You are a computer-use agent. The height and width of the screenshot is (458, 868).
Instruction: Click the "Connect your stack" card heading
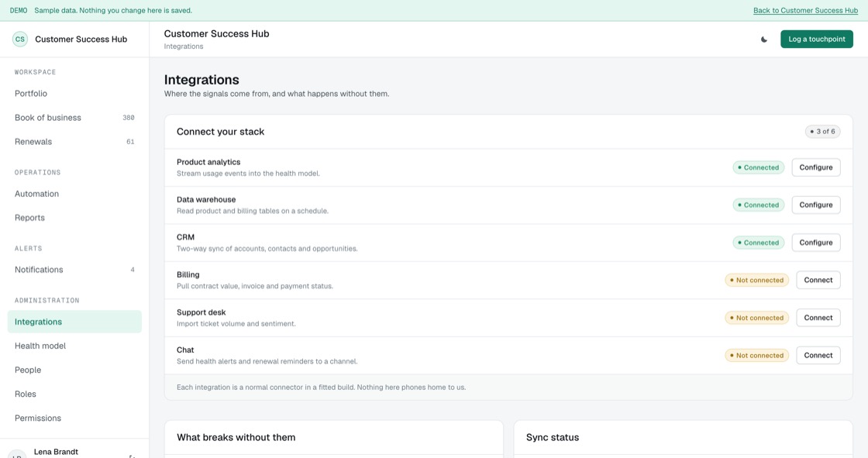[220, 132]
